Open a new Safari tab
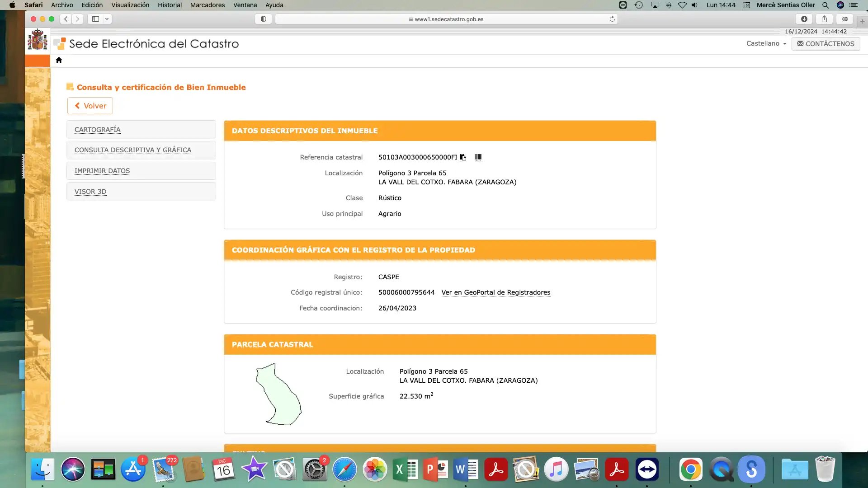This screenshot has height=488, width=868. 862,21
